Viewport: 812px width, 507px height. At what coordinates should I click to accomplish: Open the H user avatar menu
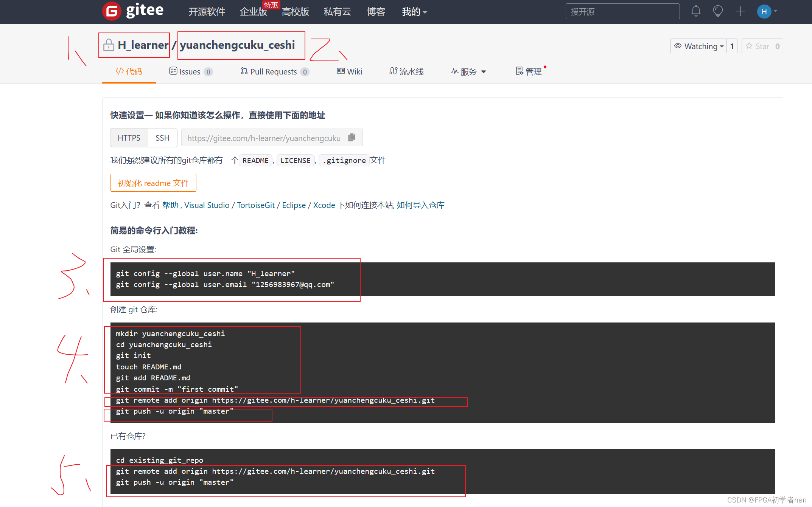(764, 11)
